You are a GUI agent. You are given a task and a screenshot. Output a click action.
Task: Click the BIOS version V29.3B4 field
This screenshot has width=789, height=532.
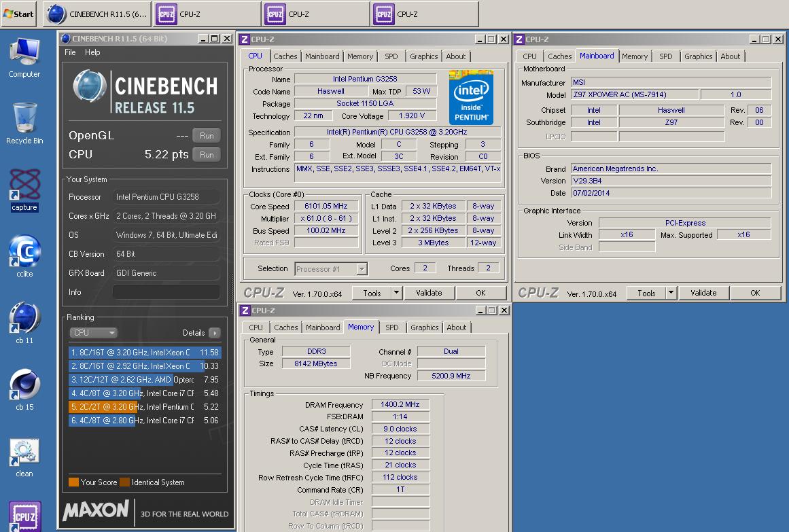tap(671, 181)
